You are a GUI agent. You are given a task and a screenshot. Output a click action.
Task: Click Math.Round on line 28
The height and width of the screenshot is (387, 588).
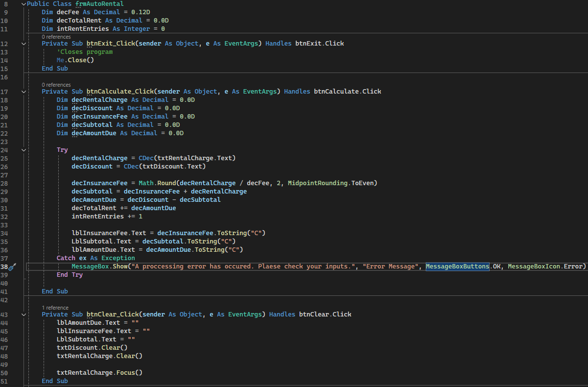(157, 183)
